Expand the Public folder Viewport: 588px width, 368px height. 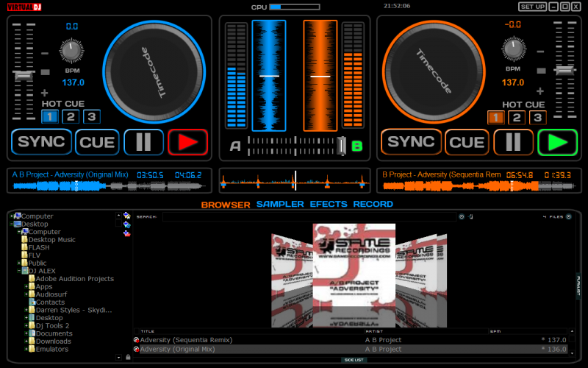click(18, 263)
